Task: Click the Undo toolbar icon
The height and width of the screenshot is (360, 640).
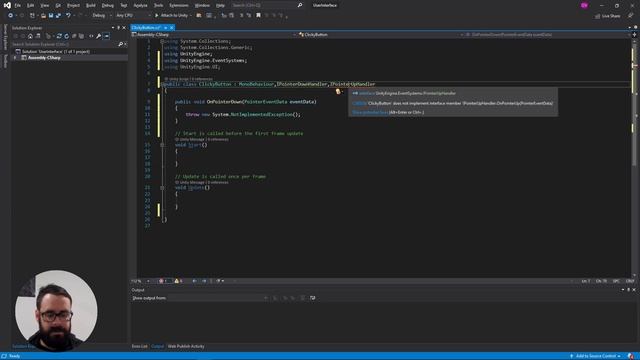Action: click(68, 16)
